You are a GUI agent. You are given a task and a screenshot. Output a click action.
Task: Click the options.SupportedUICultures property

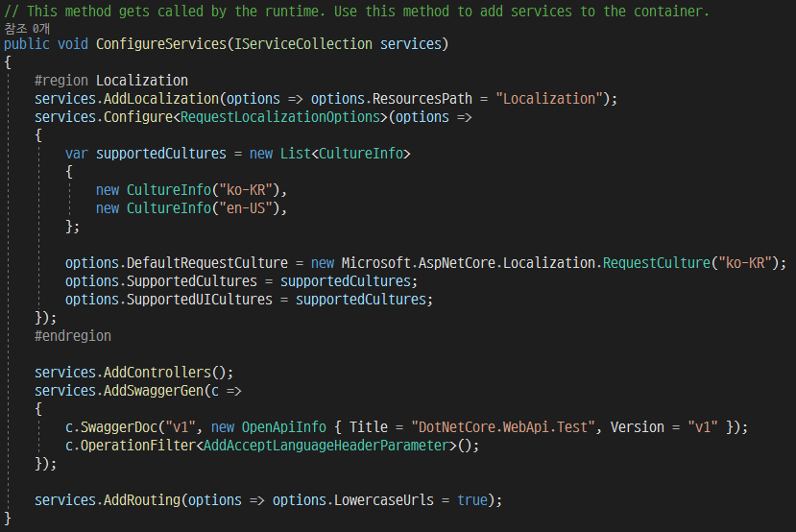point(169,300)
